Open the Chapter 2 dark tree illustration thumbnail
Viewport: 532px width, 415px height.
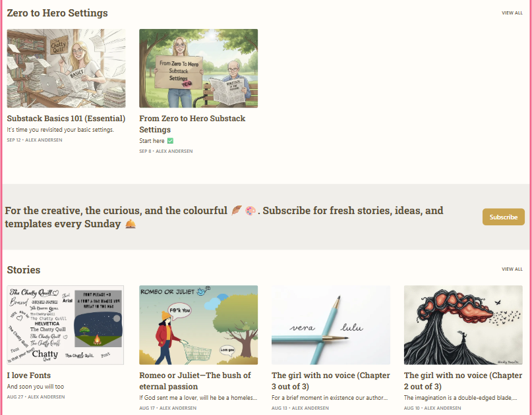coord(463,325)
